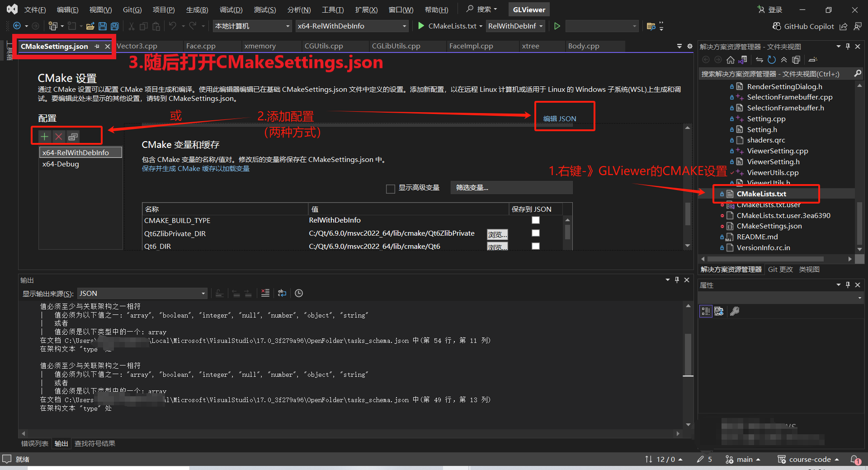Viewport: 868px width, 470px height.
Task: Remove the selected configuration with the red X
Action: (x=58, y=136)
